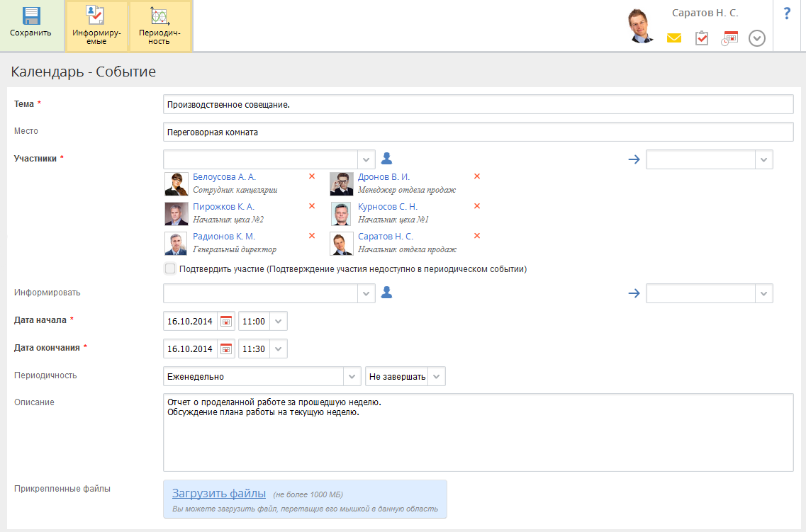The width and height of the screenshot is (806, 532).
Task: Click the Тема text input field
Action: coord(478,104)
